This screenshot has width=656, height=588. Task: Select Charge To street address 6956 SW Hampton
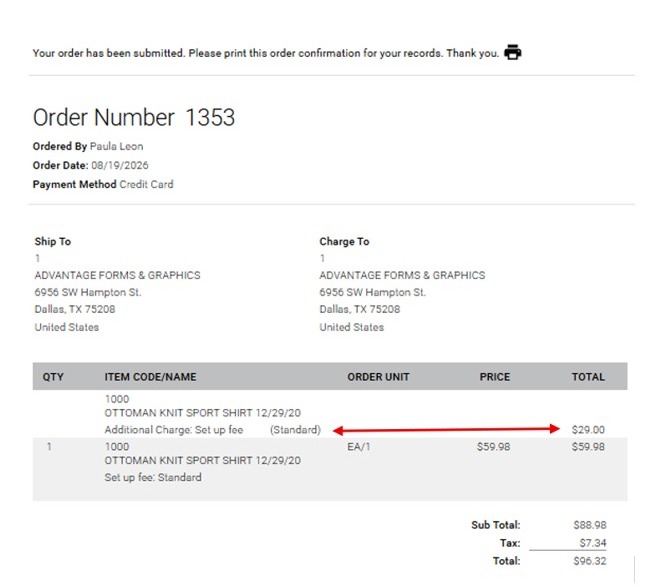coord(372,292)
